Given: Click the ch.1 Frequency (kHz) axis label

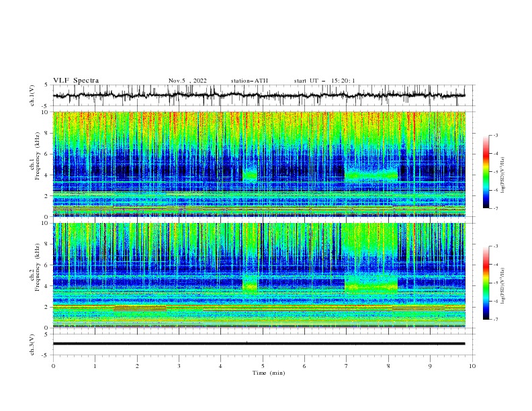Looking at the screenshot, I should click(x=35, y=156).
